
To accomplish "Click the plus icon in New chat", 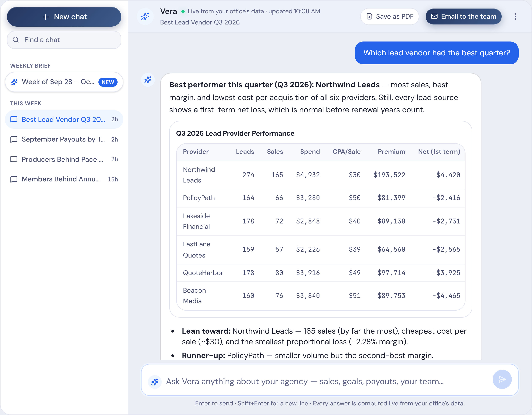I will click(46, 17).
